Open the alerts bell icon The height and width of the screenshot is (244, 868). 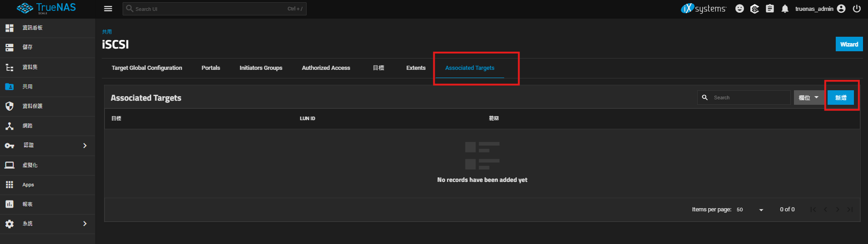785,9
